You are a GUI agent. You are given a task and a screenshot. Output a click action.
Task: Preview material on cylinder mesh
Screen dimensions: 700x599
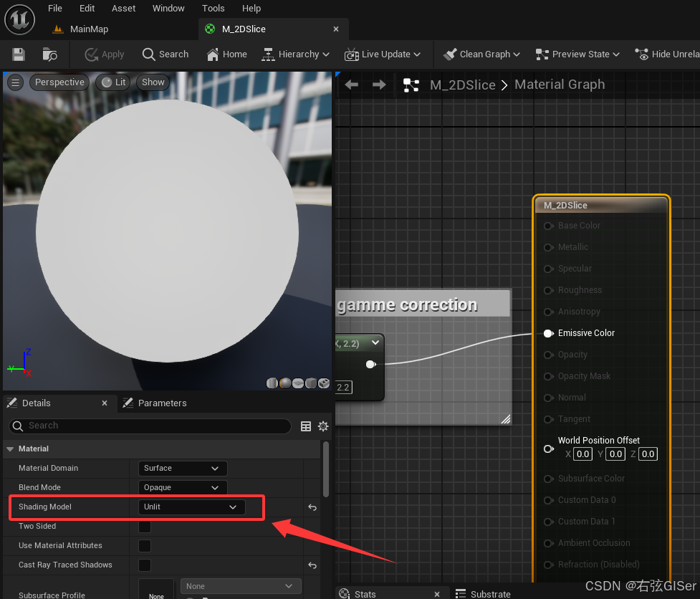tap(272, 383)
